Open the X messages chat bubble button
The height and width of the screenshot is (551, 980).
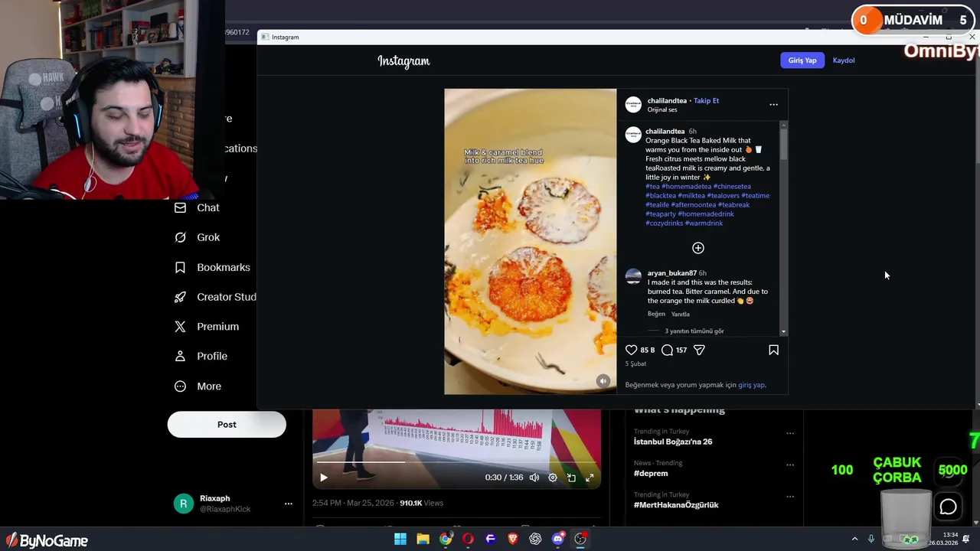tap(948, 507)
